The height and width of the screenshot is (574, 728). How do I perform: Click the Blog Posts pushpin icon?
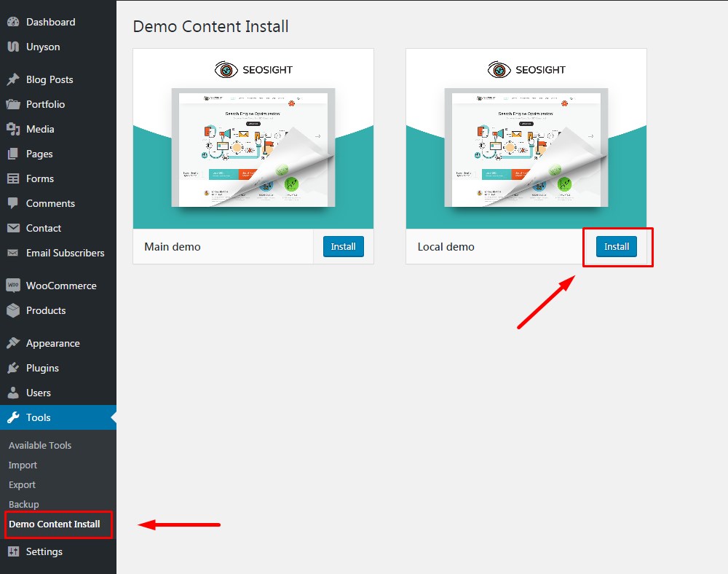(13, 79)
